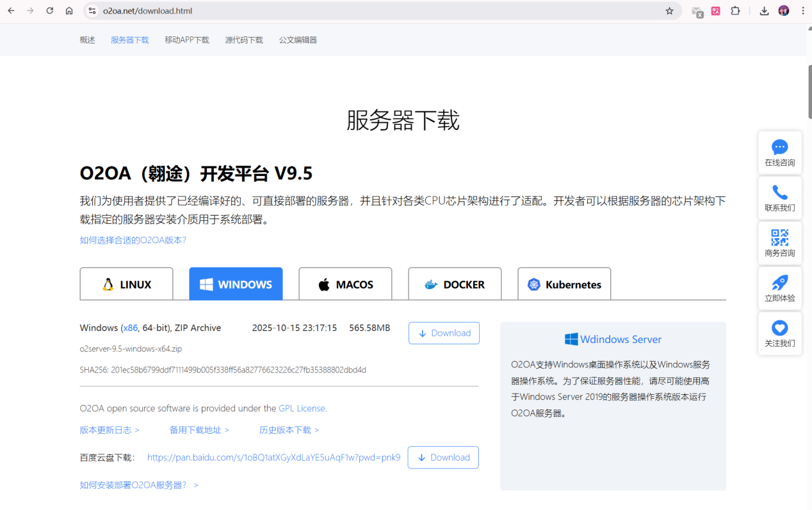Open the browser Downloads icon
The image size is (812, 510).
tap(764, 11)
